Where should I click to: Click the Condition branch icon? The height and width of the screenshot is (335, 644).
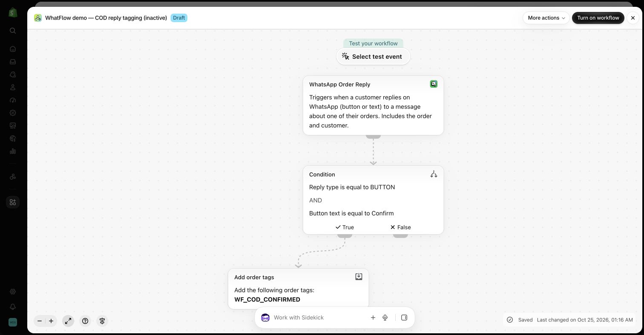434,174
